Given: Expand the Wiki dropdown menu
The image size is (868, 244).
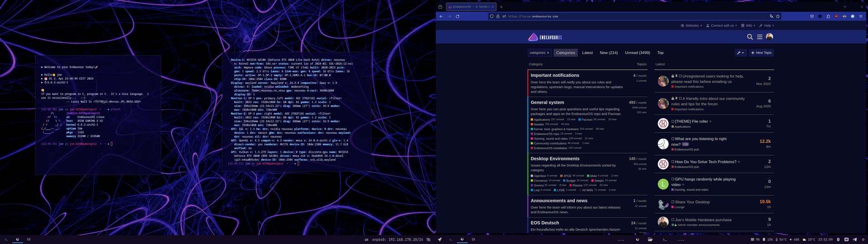Looking at the screenshot, I should click(x=749, y=26).
